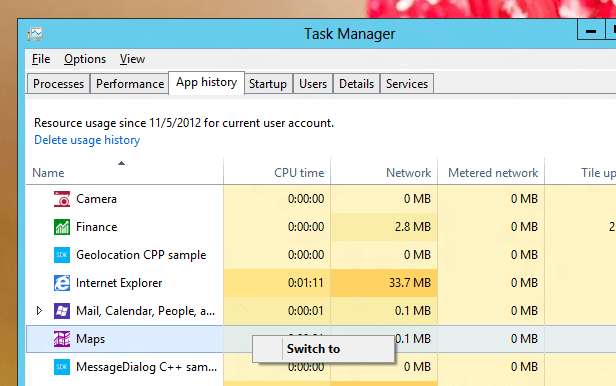Switch to the Performance tab

coord(130,84)
